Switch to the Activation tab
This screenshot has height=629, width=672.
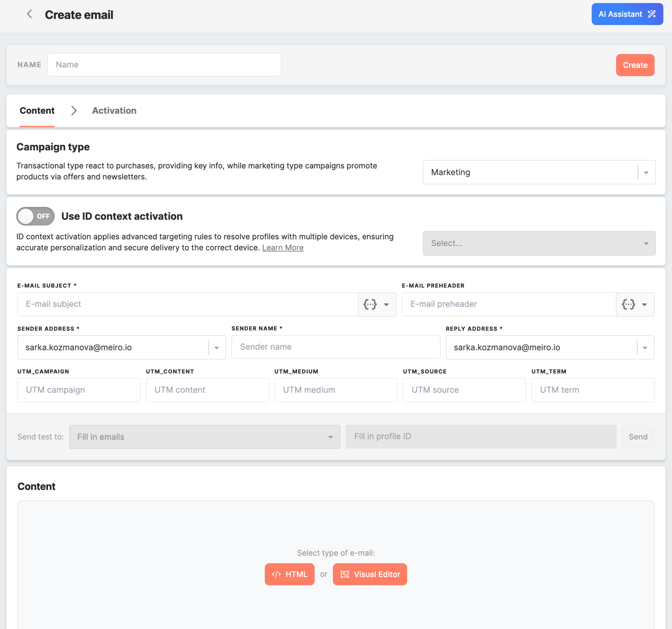(114, 111)
